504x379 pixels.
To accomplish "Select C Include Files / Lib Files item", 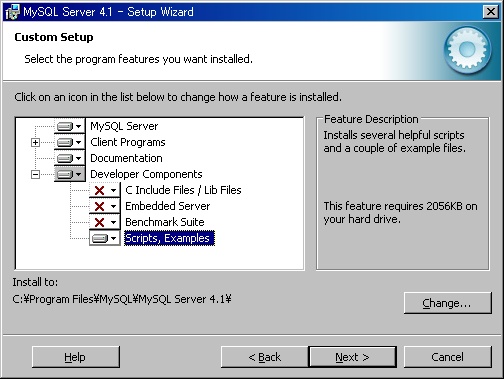I will [x=183, y=190].
